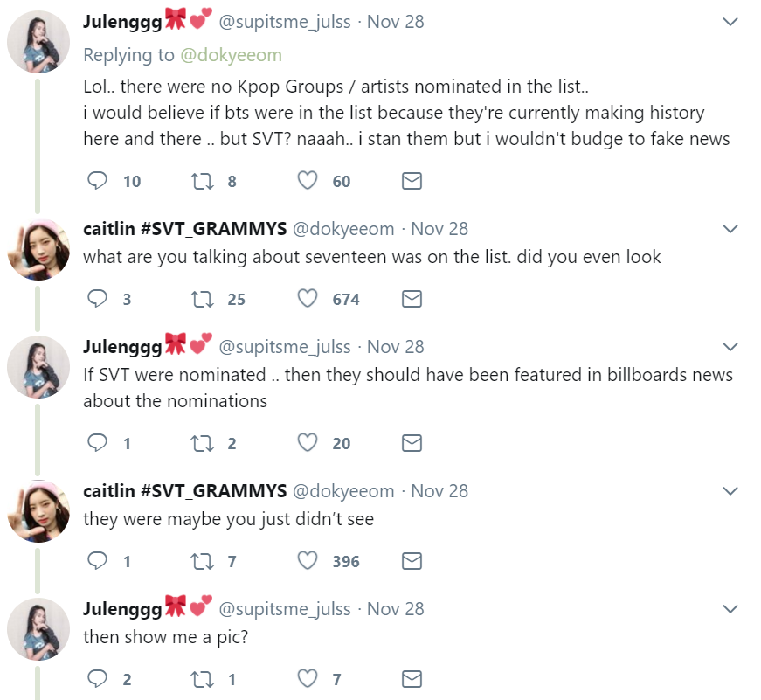
Task: Reply to the 'then show me a pic?' tweet
Action: click(x=99, y=679)
